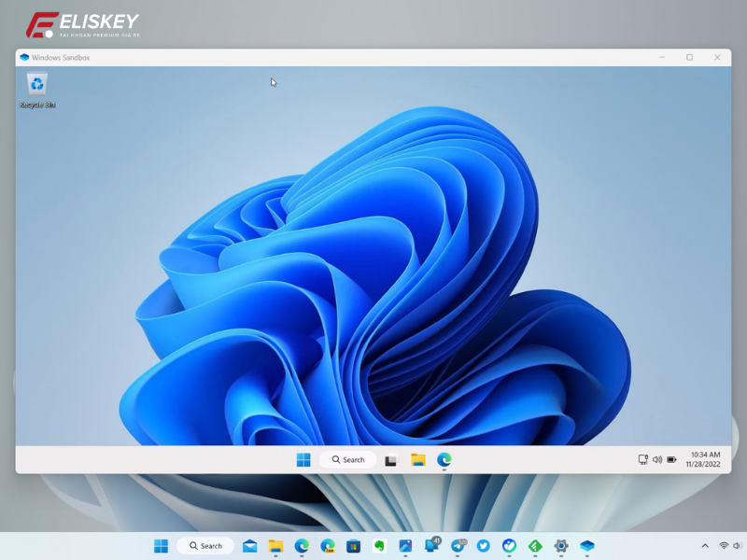Open Search on the host taskbar
The image size is (747, 560).
[204, 546]
